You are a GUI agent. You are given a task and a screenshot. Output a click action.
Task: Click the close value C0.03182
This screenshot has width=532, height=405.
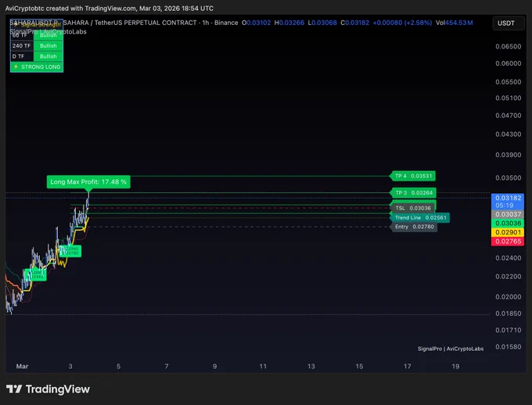[355, 23]
